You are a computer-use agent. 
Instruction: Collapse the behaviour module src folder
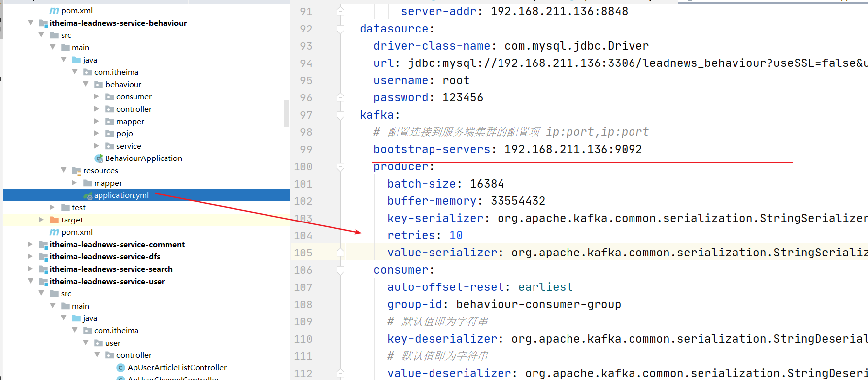click(41, 35)
